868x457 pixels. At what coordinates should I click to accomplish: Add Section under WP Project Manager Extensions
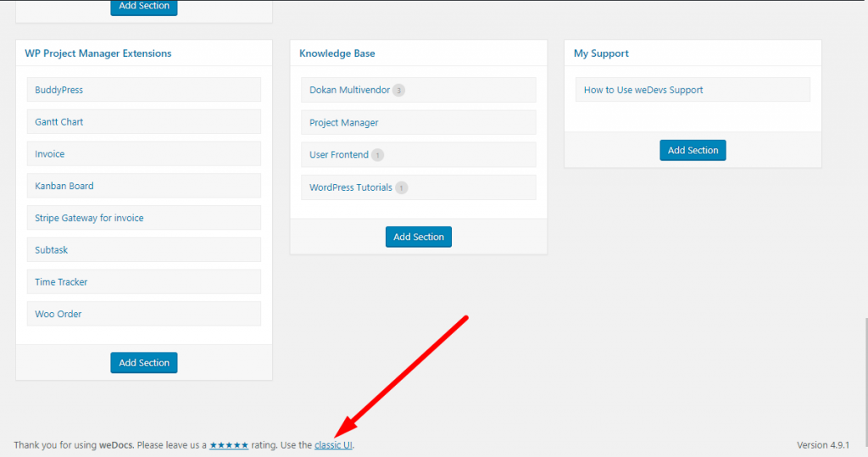coord(144,363)
